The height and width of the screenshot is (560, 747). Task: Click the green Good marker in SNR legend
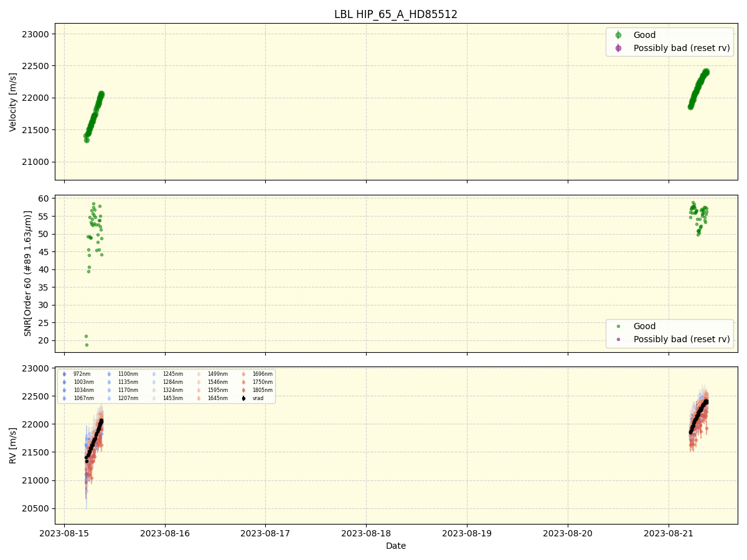618,326
